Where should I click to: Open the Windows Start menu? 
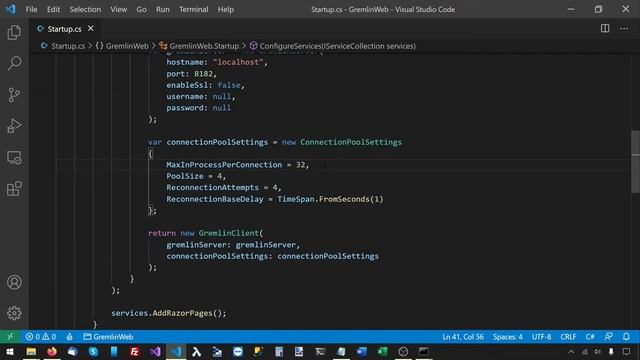(10, 351)
